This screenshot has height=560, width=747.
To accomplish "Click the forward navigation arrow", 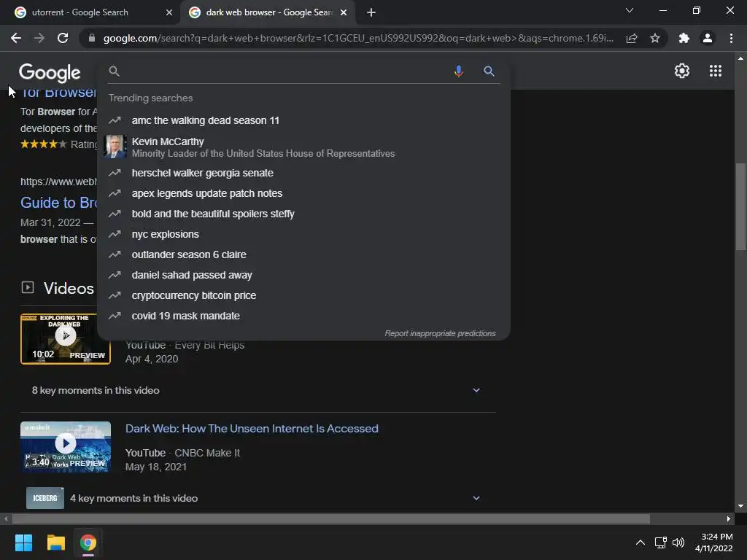I will [x=39, y=38].
